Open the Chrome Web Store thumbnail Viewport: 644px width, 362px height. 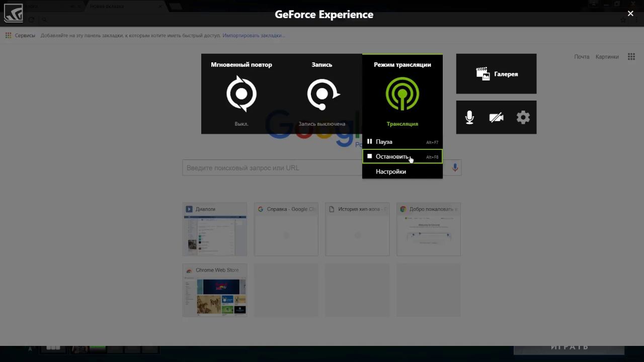click(215, 290)
